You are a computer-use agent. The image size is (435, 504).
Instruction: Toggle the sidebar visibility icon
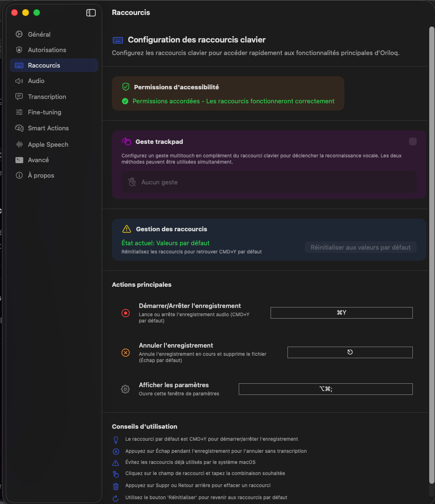click(91, 13)
